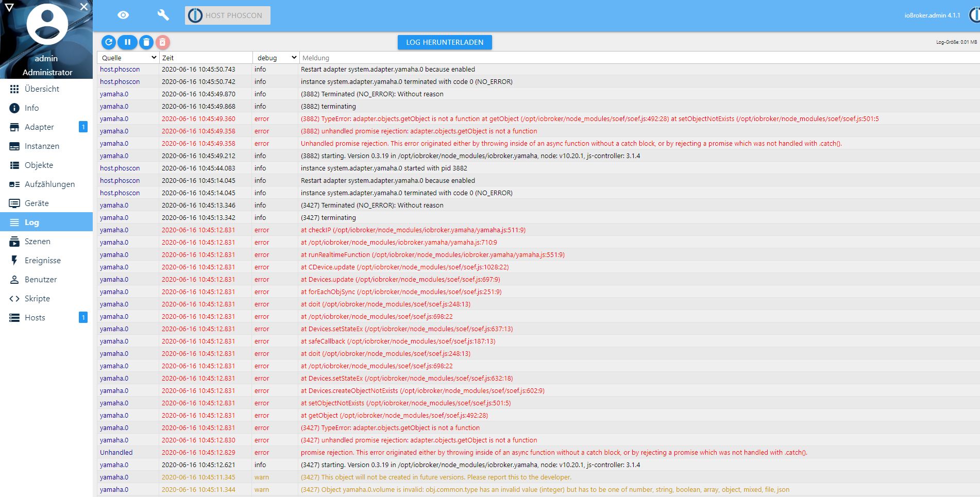
Task: Click 'at Devices.createObjectNotExists' error line
Action: point(423,391)
